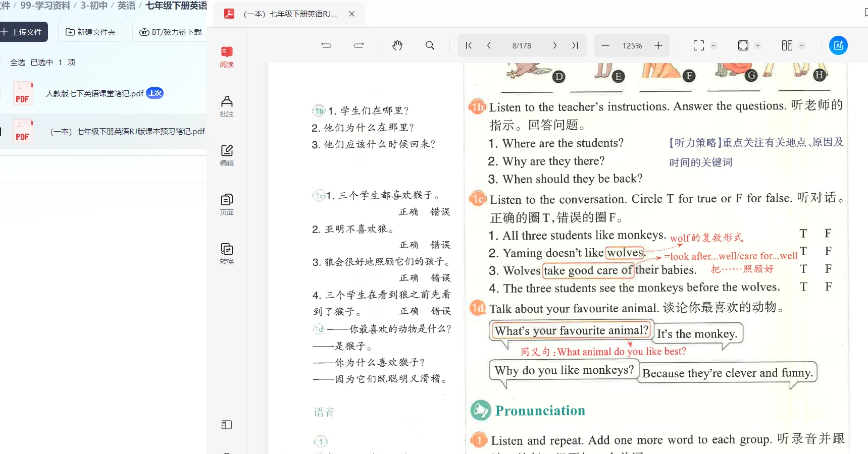868x454 pixels.
Task: Zoom out with the minus button
Action: [605, 45]
